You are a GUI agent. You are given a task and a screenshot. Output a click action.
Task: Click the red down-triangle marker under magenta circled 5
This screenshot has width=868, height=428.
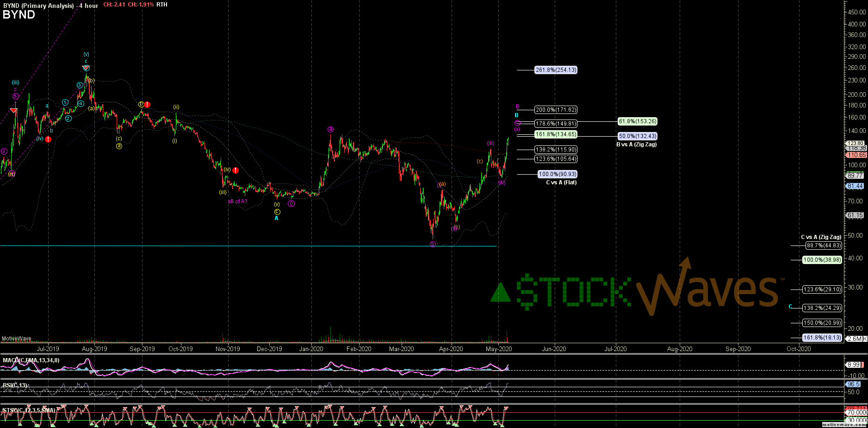click(14, 110)
